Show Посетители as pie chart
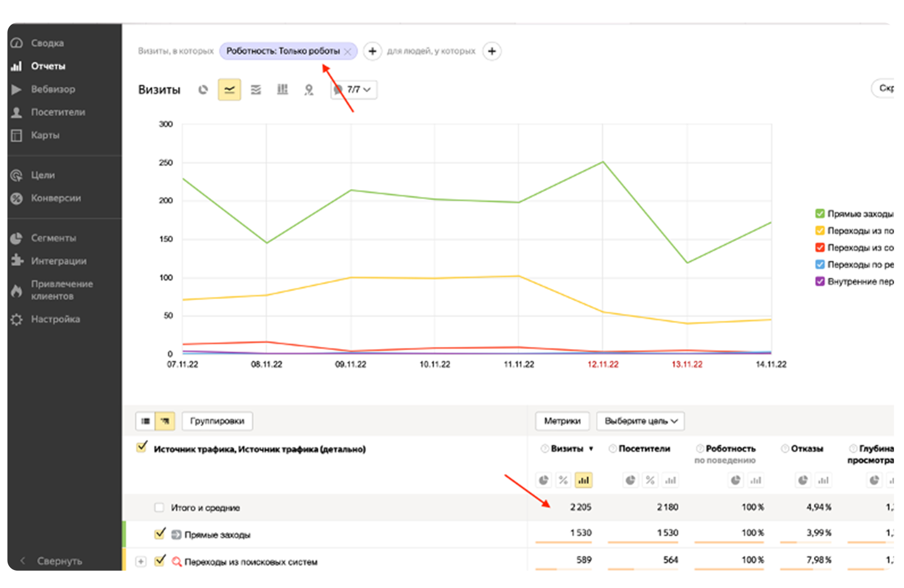 (x=631, y=480)
